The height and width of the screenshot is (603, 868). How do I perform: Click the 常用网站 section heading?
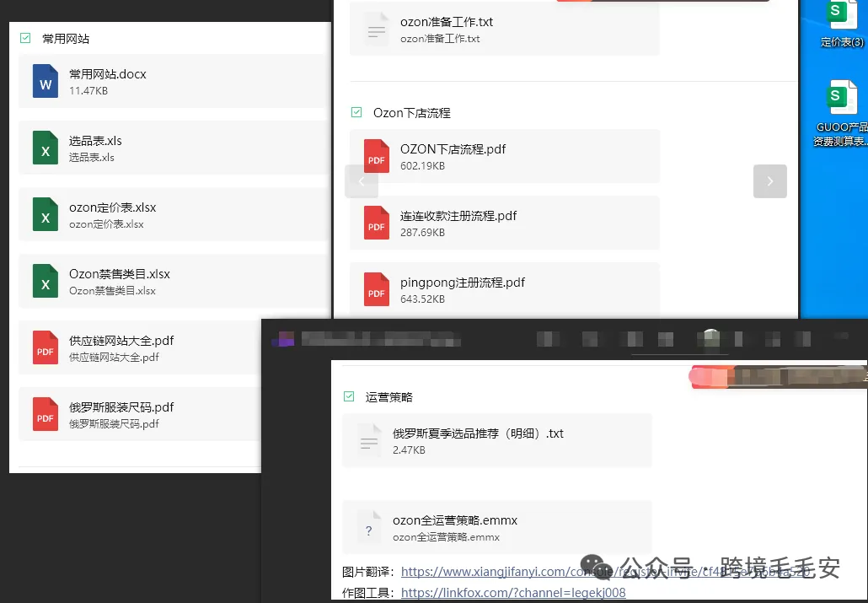66,39
